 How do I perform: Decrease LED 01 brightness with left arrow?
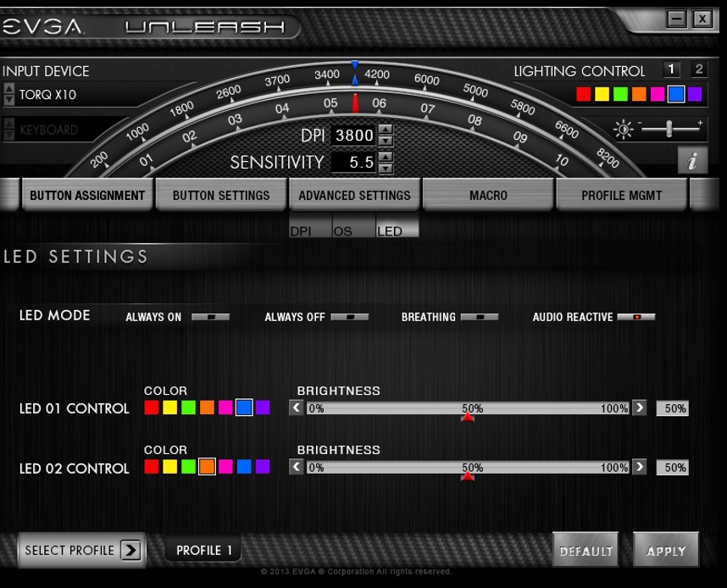click(x=297, y=408)
